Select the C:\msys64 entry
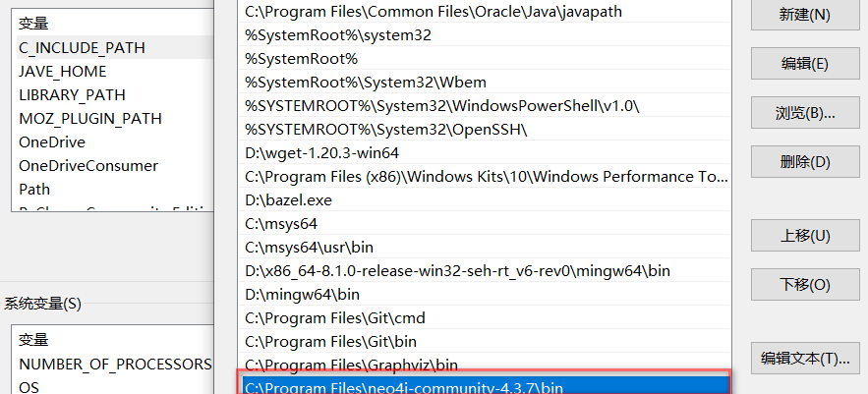868x394 pixels. click(x=485, y=224)
